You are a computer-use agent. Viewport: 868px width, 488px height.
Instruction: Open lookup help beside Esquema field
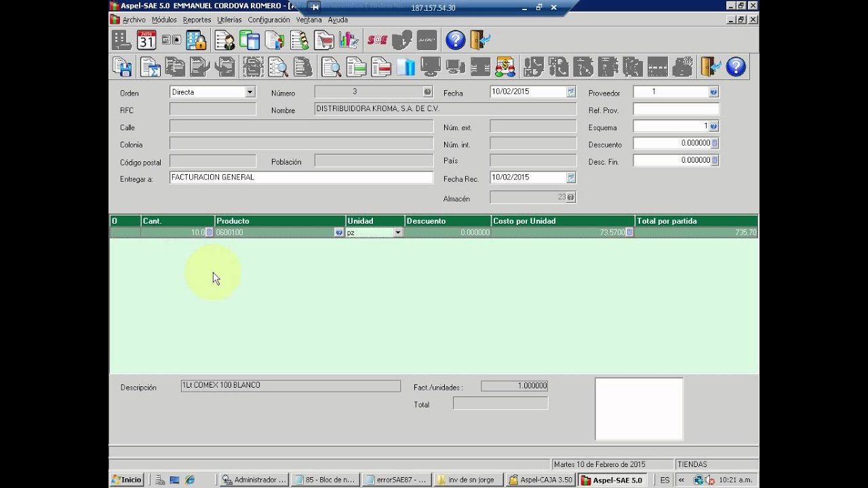pyautogui.click(x=713, y=126)
